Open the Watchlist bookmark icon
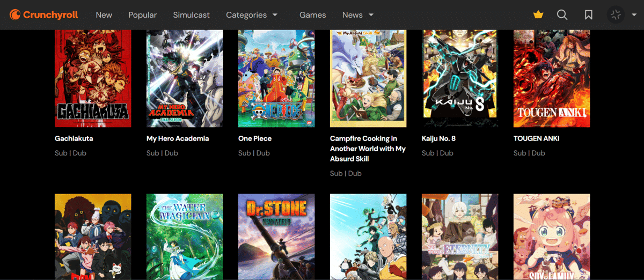 point(589,15)
